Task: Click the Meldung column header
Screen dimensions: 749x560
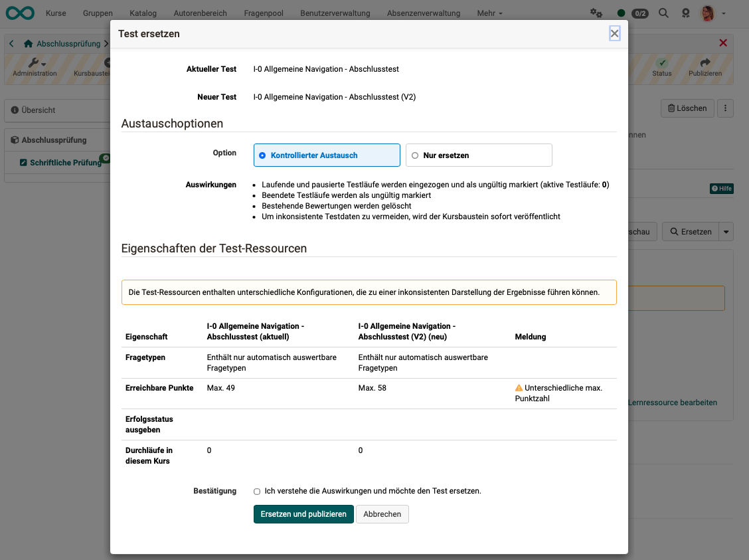Action: pos(531,337)
